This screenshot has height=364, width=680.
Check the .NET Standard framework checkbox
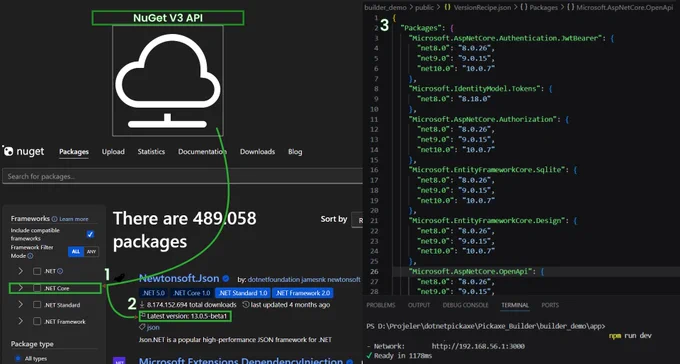point(37,305)
